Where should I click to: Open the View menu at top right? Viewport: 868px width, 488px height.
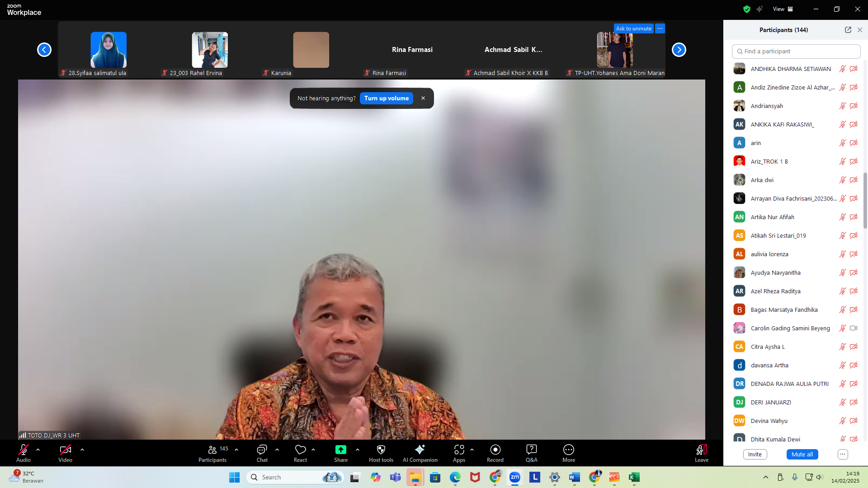(x=783, y=9)
